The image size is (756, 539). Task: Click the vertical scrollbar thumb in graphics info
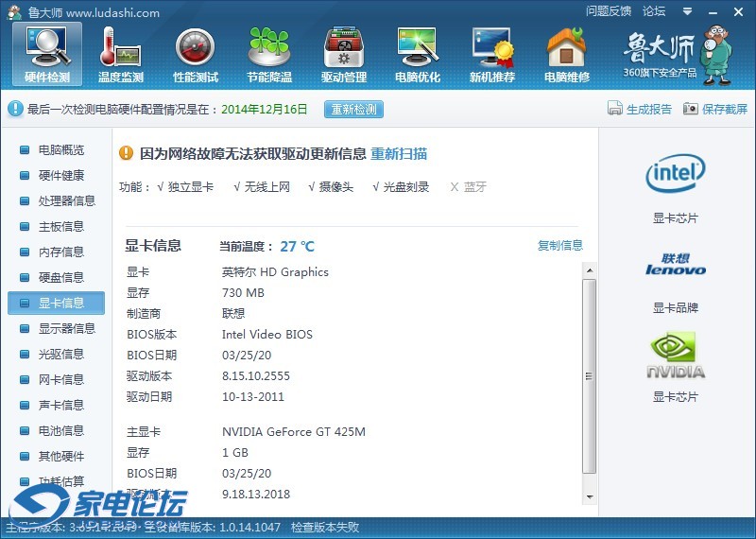[x=589, y=376]
